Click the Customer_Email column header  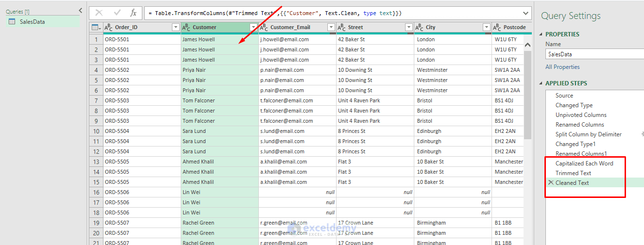tap(297, 27)
